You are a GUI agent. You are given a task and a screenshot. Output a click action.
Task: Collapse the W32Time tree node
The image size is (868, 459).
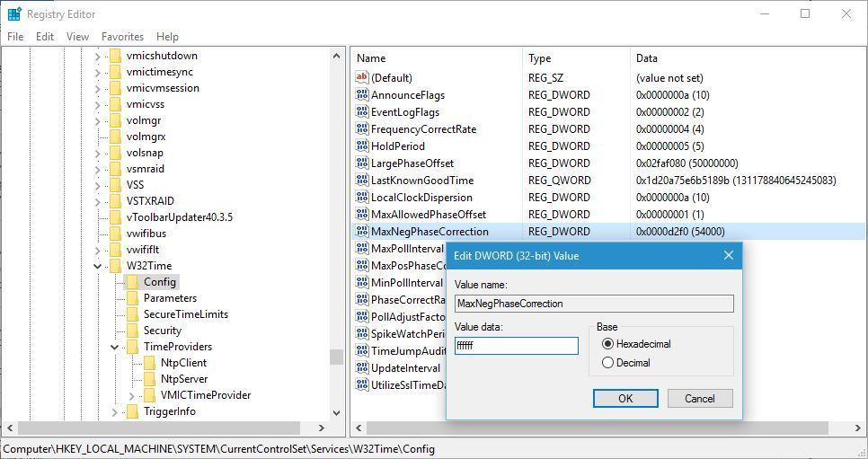pos(98,266)
